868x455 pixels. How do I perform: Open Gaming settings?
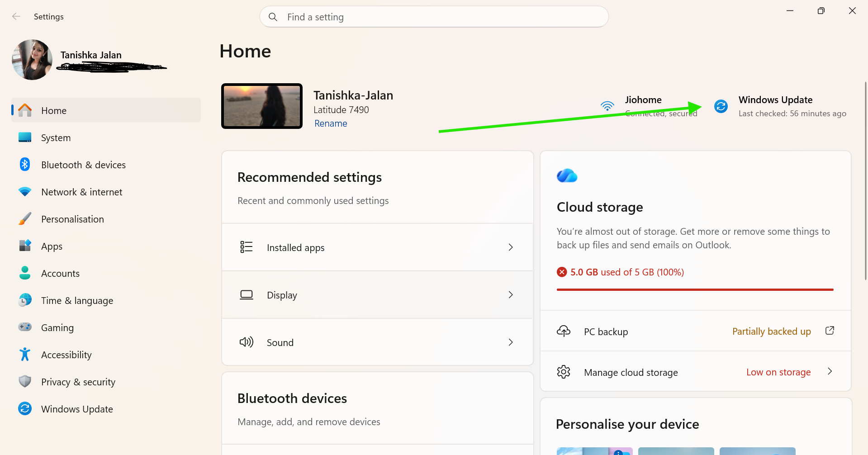106,327
